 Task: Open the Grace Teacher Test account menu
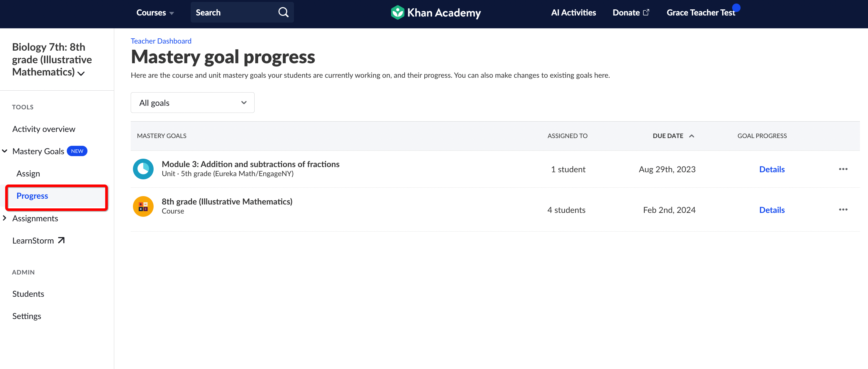click(x=701, y=12)
